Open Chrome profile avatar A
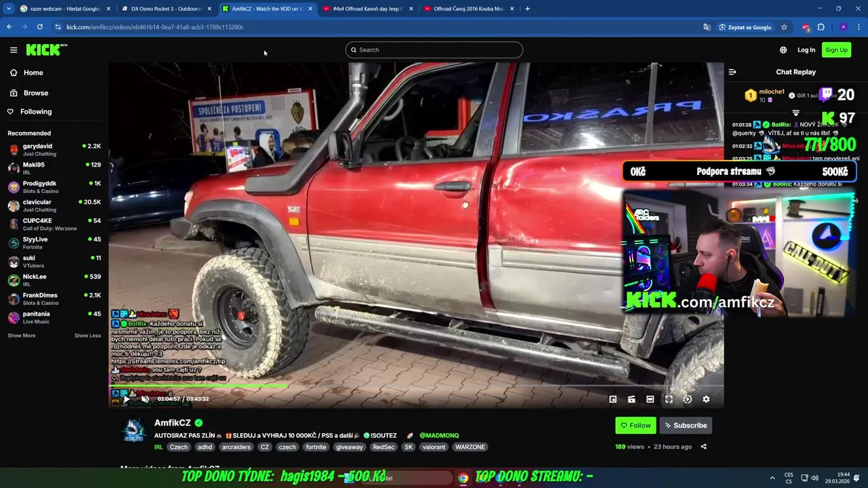 [843, 27]
